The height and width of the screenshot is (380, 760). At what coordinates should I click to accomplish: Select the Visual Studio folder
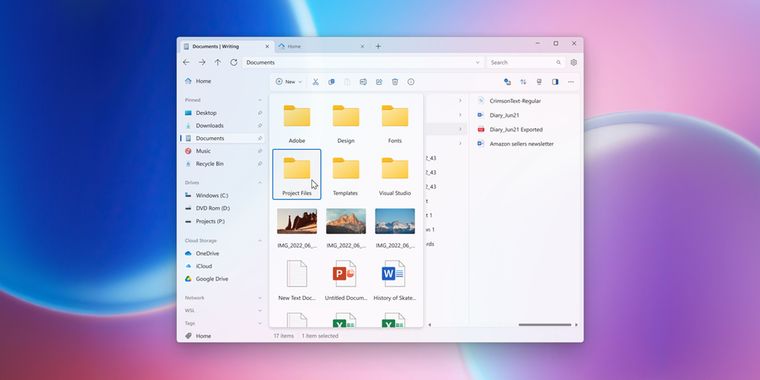pos(395,174)
